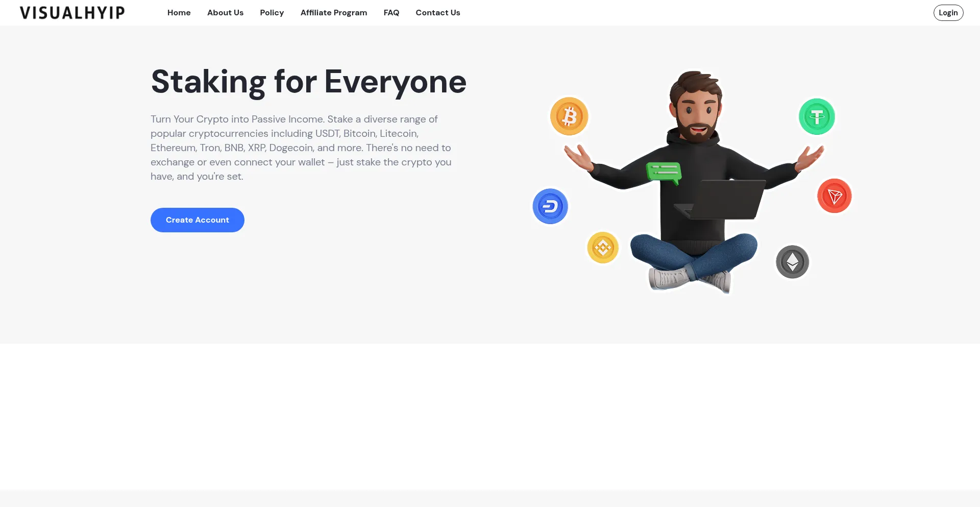This screenshot has height=507, width=980.
Task: Click the red Tron coin icon
Action: [835, 196]
